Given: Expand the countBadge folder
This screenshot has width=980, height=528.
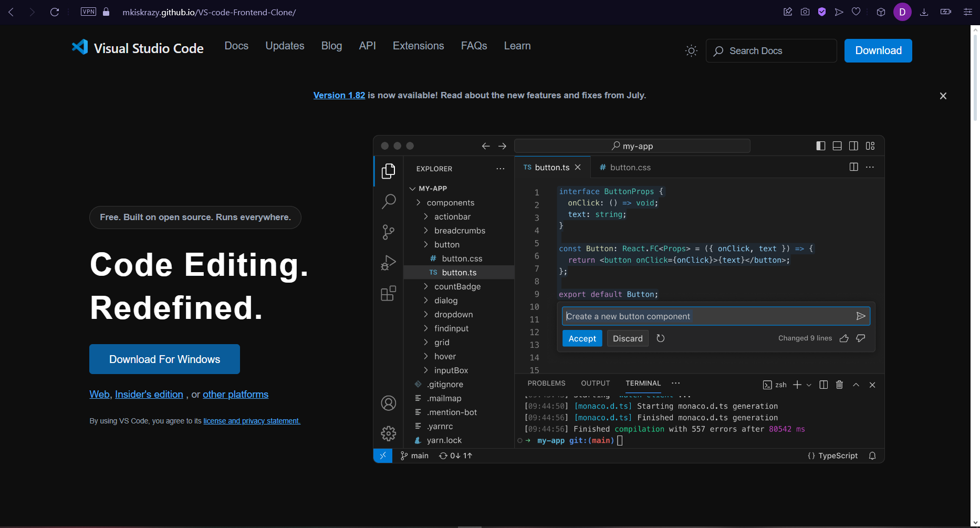Looking at the screenshot, I should coord(426,286).
